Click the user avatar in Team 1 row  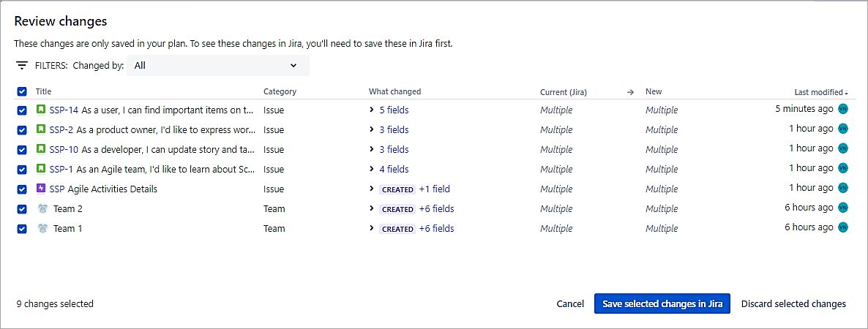click(x=842, y=227)
